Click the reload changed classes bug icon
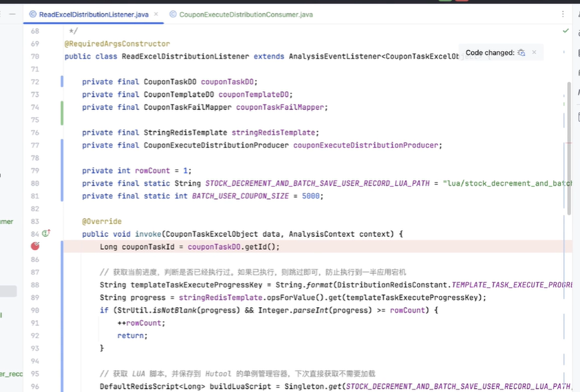580x392 pixels. (521, 53)
